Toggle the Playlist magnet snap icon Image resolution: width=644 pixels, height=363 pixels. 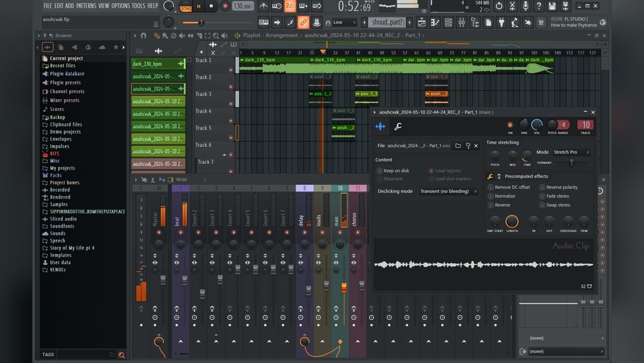coord(144,35)
